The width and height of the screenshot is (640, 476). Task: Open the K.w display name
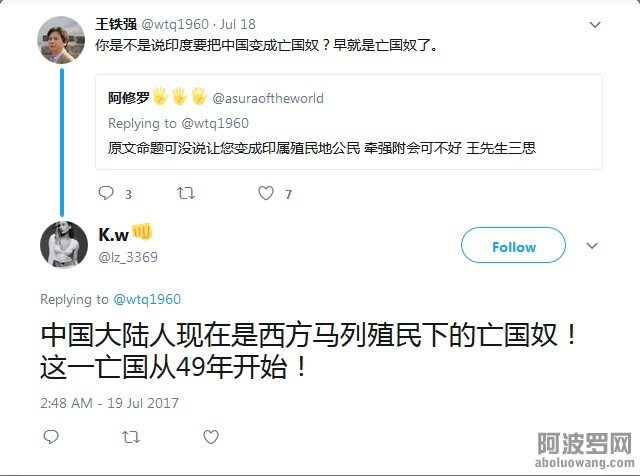113,235
